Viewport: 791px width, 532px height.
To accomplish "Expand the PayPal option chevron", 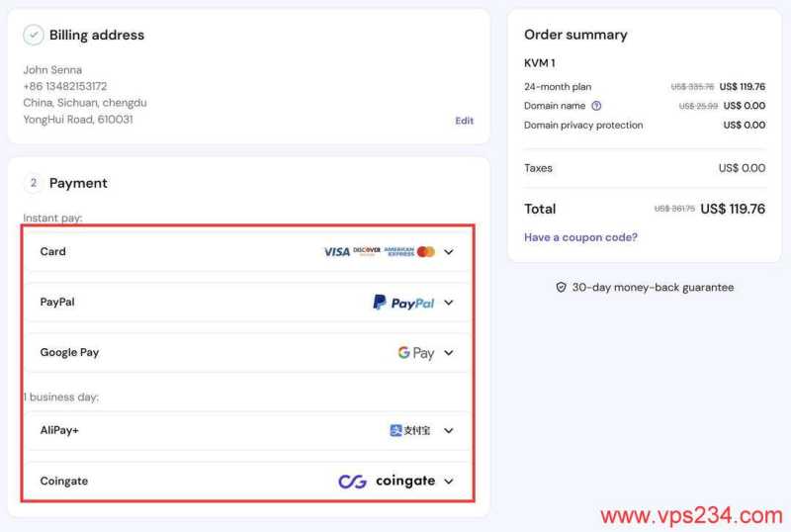I will (449, 303).
